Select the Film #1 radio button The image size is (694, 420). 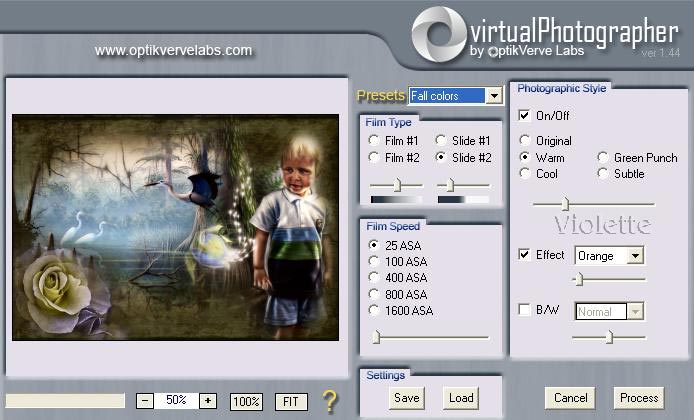pos(374,141)
